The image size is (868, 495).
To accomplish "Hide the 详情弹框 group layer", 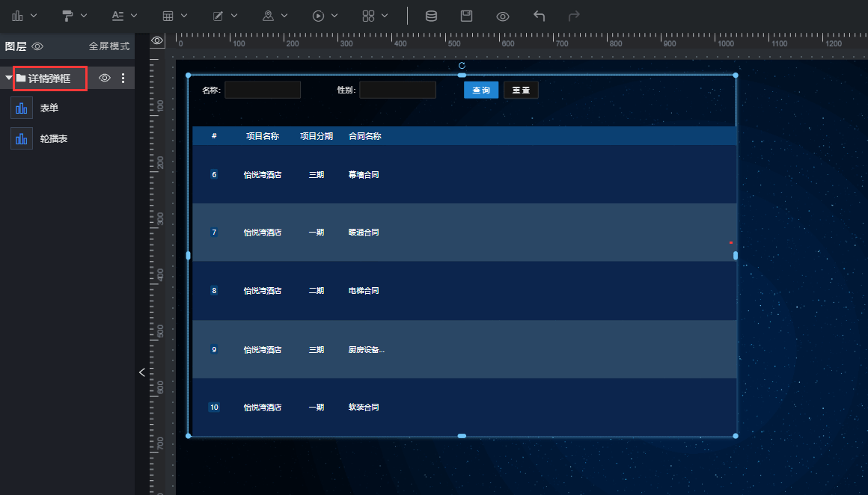I will pos(105,78).
